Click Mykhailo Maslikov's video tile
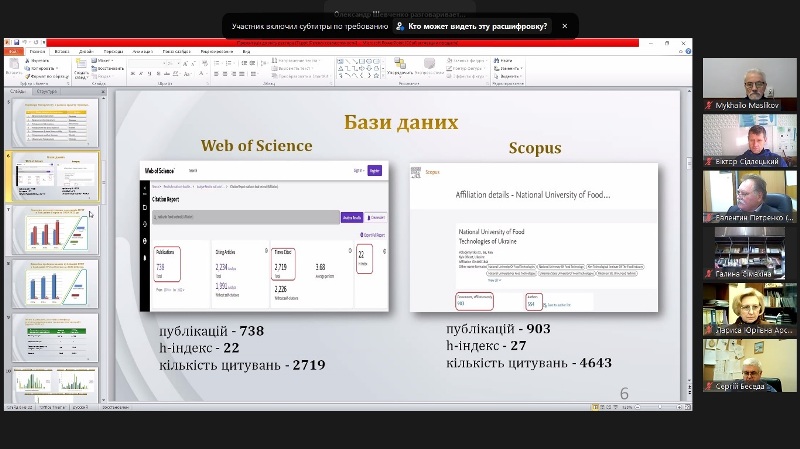Image resolution: width=800 pixels, height=449 pixels. (x=749, y=84)
